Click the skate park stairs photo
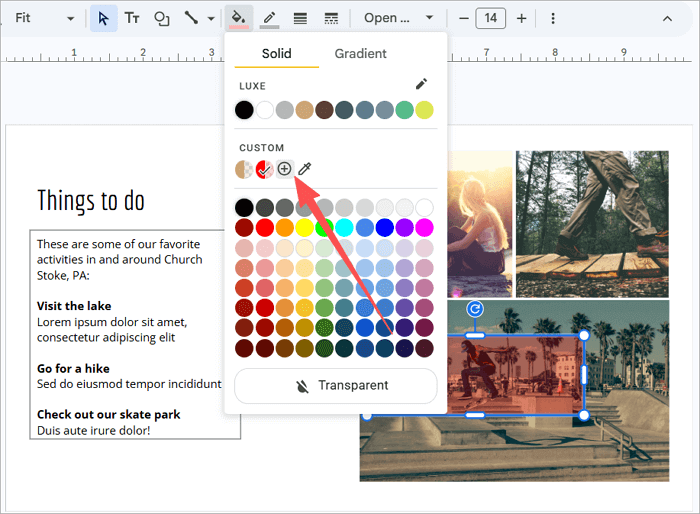Screen dimensions: 700x514 click(514, 451)
